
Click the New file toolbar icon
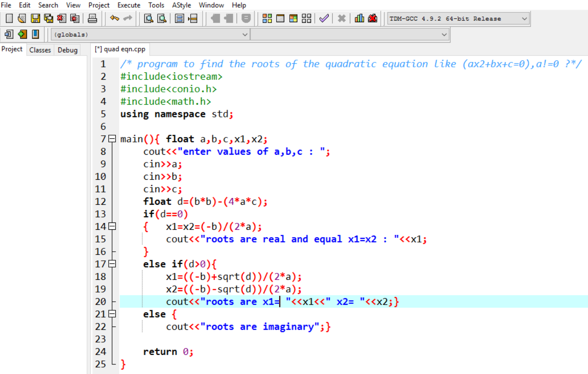(9, 19)
